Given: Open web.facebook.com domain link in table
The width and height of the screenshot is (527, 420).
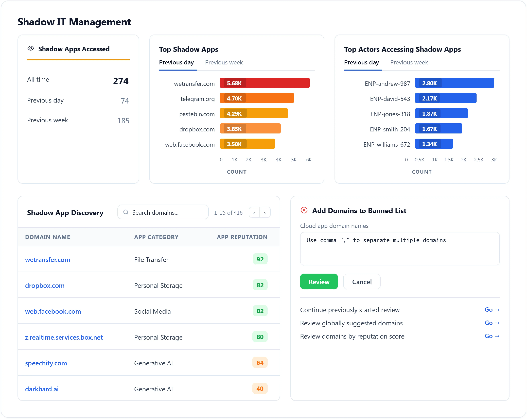Looking at the screenshot, I should 53,311.
